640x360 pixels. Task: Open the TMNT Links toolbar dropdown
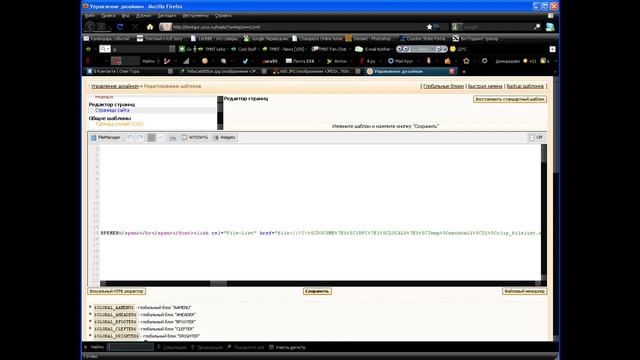pos(213,49)
